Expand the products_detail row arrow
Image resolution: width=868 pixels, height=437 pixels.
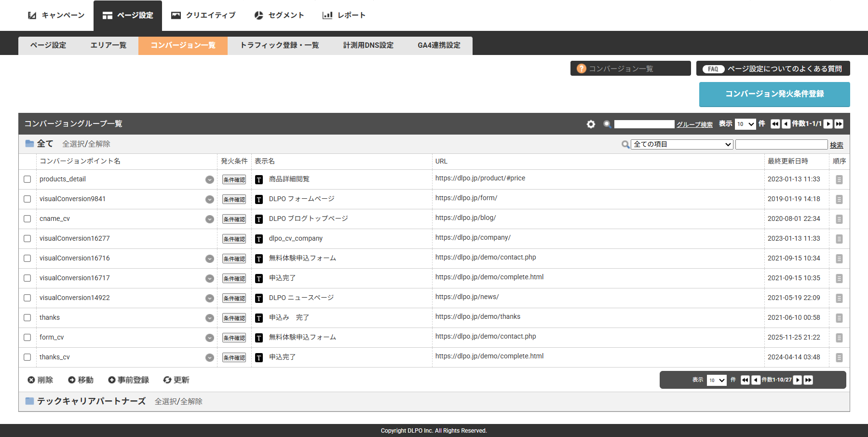point(210,179)
